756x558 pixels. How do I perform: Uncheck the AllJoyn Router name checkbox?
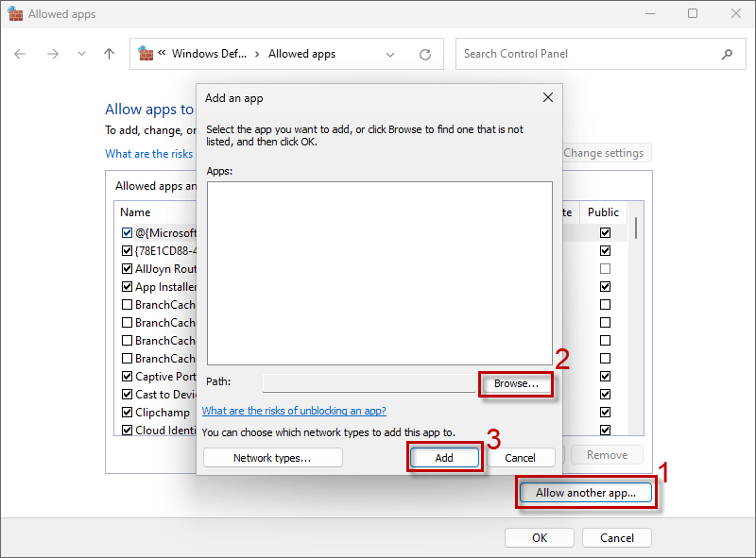coord(127,268)
